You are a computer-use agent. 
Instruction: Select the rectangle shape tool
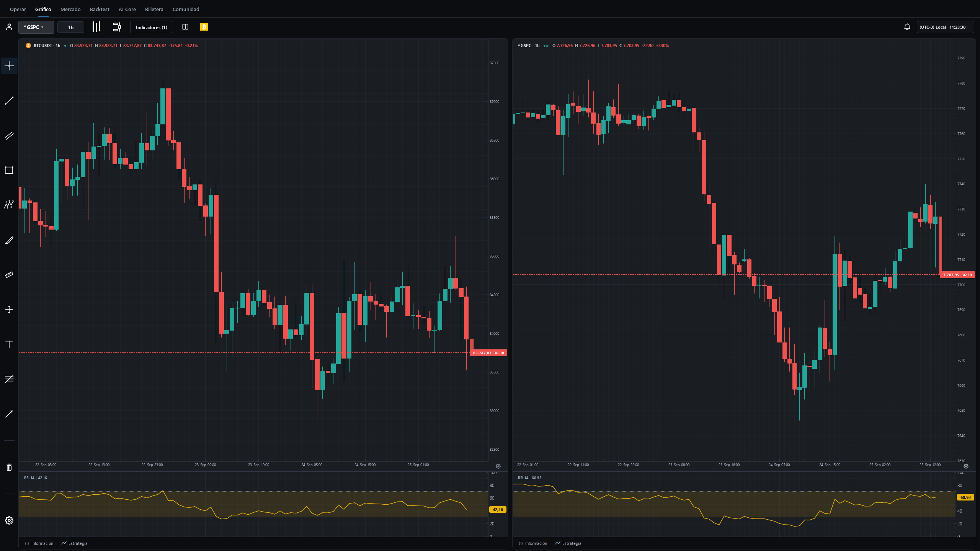coord(9,170)
